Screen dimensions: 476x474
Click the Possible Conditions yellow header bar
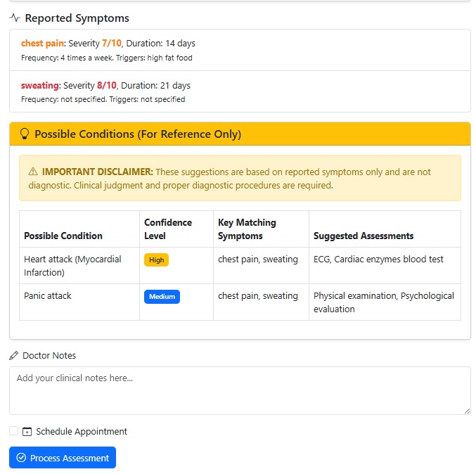240,134
